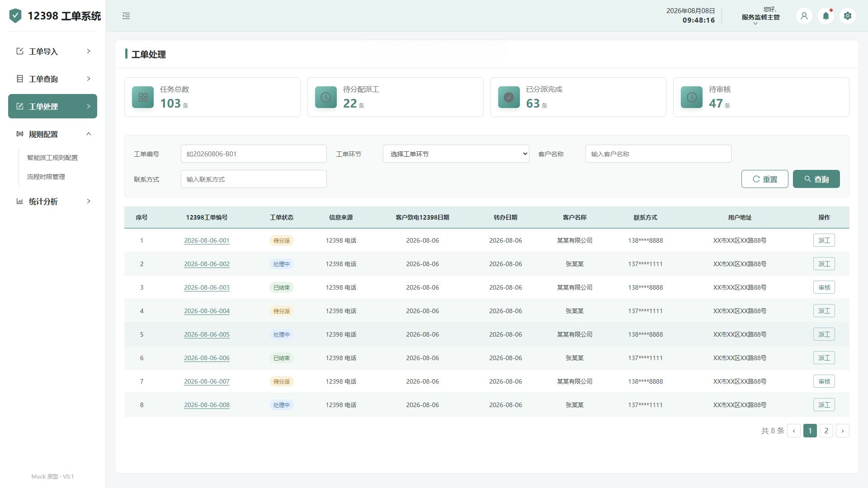Image resolution: width=868 pixels, height=488 pixels.
Task: Click 已结束 status tag in row 3
Action: click(x=282, y=287)
